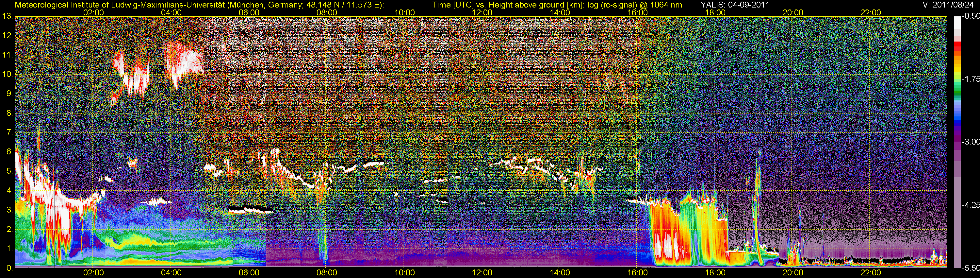This screenshot has width=980, height=278.
Task: Click the Meteorological Institute location title text
Action: 199,5
